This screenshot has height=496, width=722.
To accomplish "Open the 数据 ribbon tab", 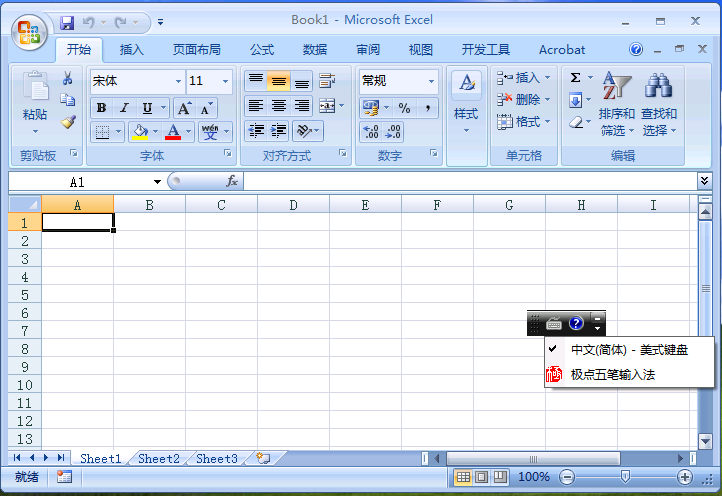I will [x=315, y=50].
